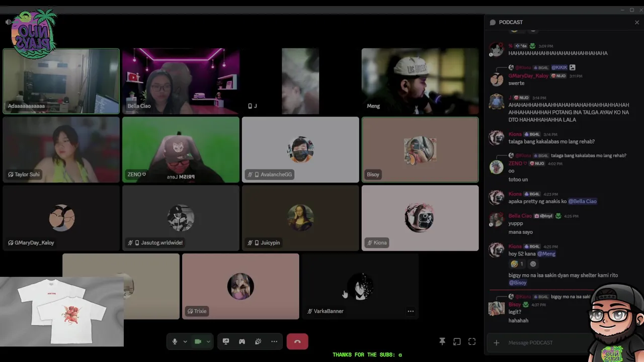Close the PODCAST chat panel
The height and width of the screenshot is (362, 644).
pyautogui.click(x=637, y=22)
